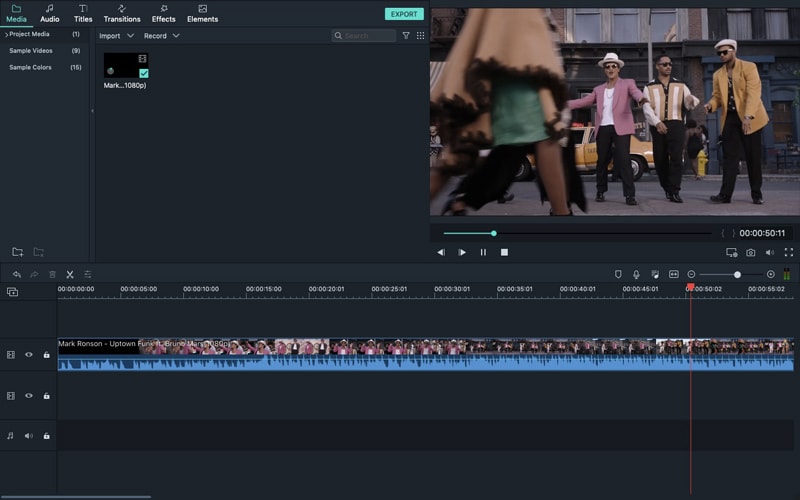
Task: Click the first video track film icon
Action: tap(11, 355)
